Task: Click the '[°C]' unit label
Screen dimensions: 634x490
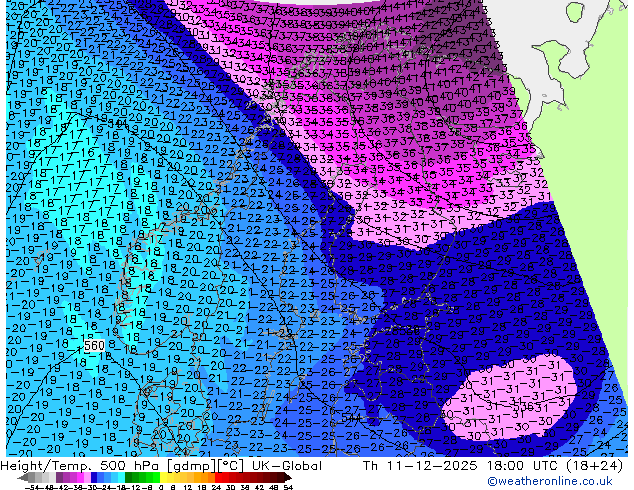Action: 230,466
